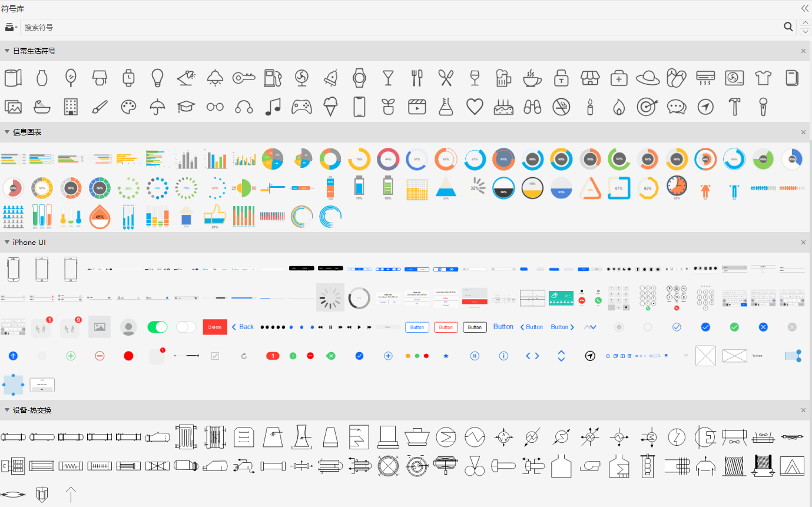Select the green filled checkmark circle
The image size is (812, 507).
point(734,327)
